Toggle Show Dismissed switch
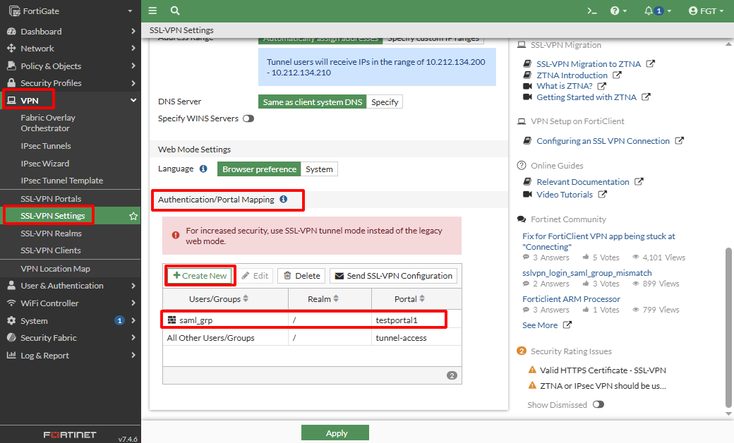The width and height of the screenshot is (734, 443). 598,404
